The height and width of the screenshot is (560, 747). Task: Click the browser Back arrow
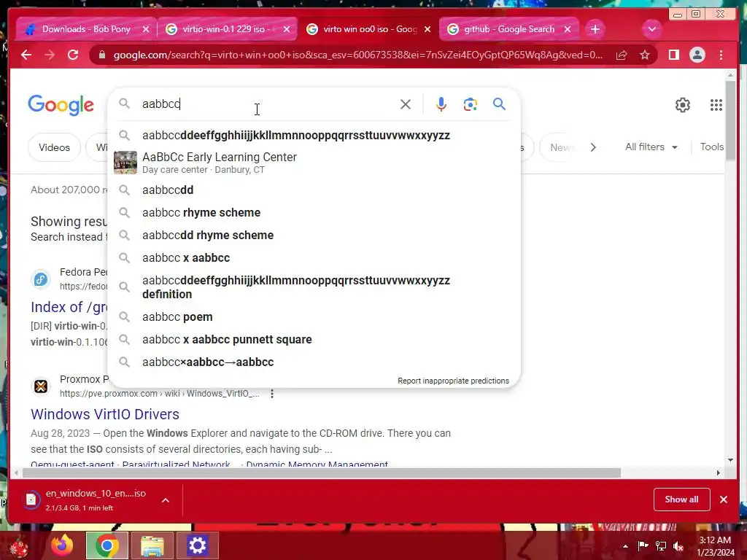pos(26,55)
